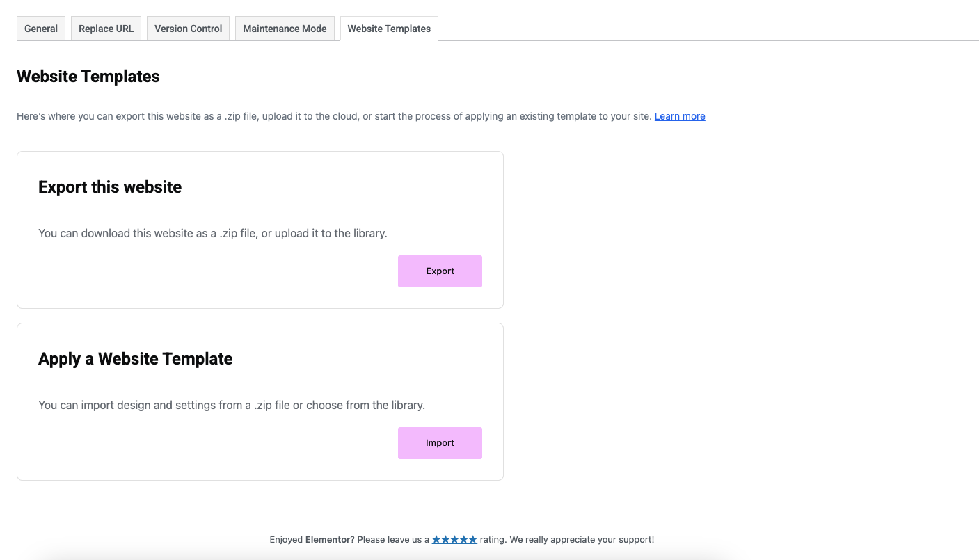Click the intro paragraph under Website Templates

click(334, 116)
